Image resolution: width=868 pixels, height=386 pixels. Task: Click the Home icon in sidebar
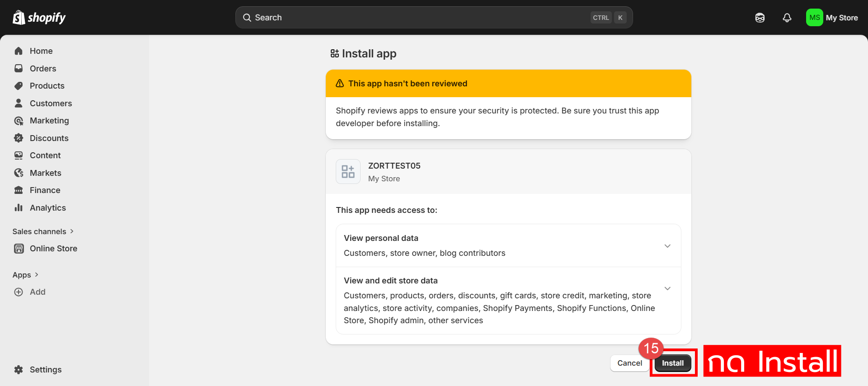19,51
